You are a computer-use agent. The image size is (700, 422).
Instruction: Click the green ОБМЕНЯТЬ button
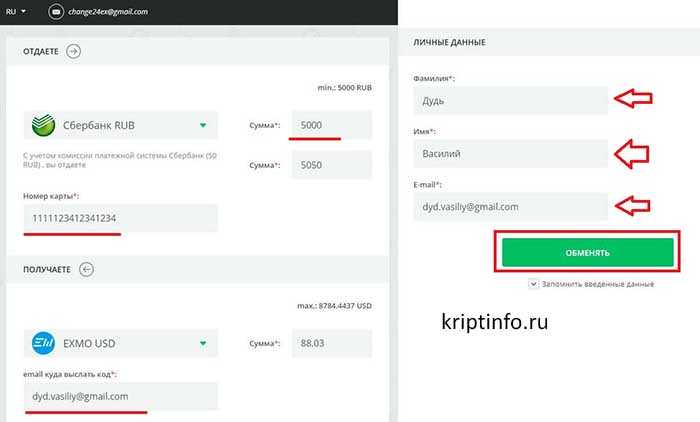(x=588, y=252)
